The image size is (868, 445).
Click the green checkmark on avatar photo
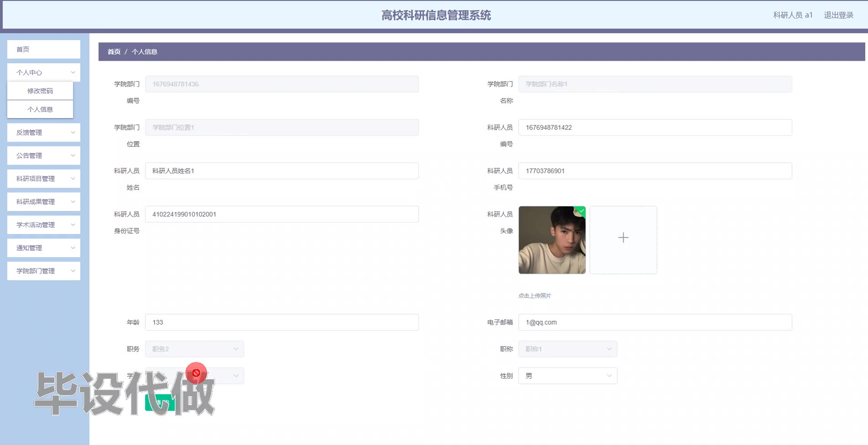pyautogui.click(x=581, y=211)
